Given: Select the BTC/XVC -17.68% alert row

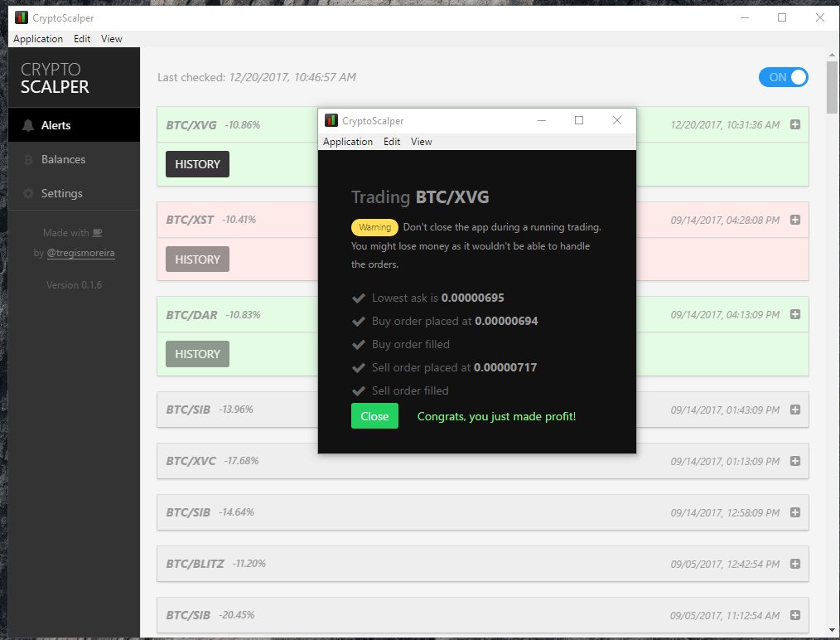Looking at the screenshot, I should click(483, 461).
